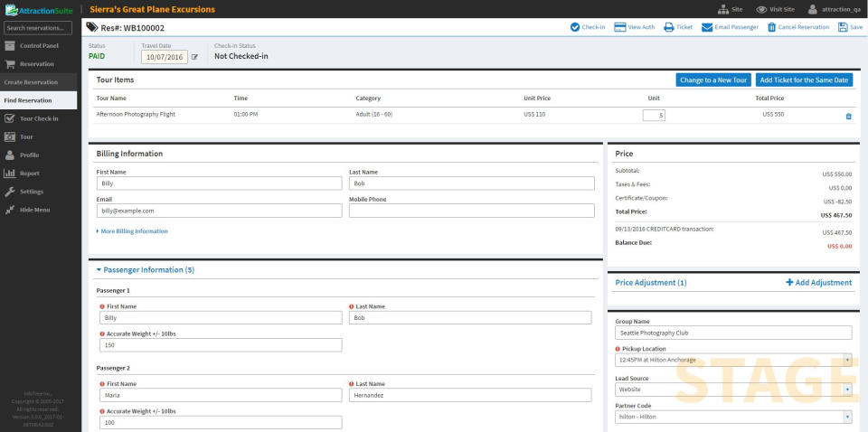Open the Tour Check-in menu item

(39, 118)
